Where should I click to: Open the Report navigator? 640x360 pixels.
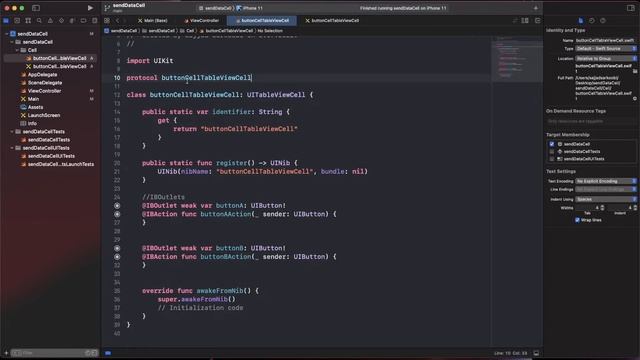tap(94, 20)
